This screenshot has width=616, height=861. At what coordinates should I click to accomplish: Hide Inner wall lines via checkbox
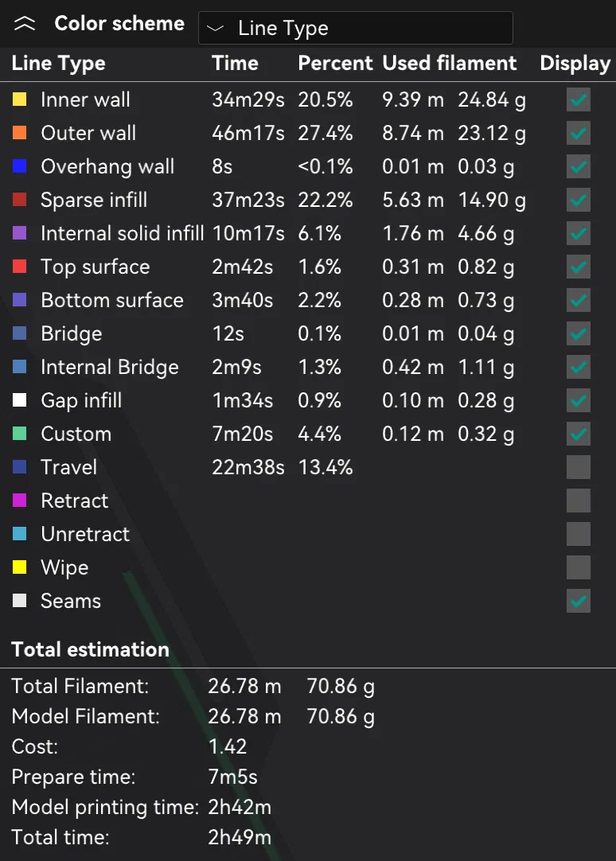coord(579,100)
